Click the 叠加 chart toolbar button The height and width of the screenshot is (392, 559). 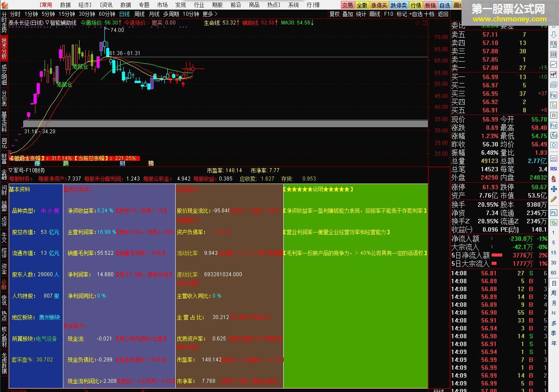coord(348,14)
